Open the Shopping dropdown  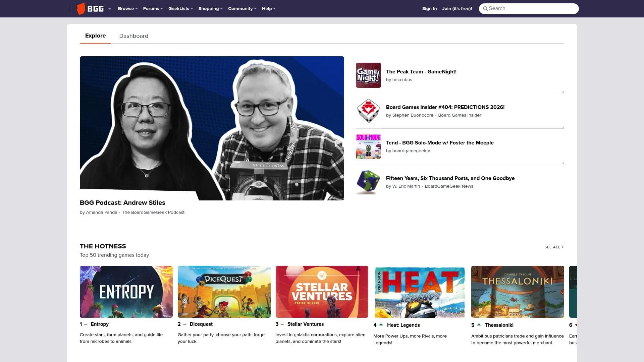pos(210,9)
